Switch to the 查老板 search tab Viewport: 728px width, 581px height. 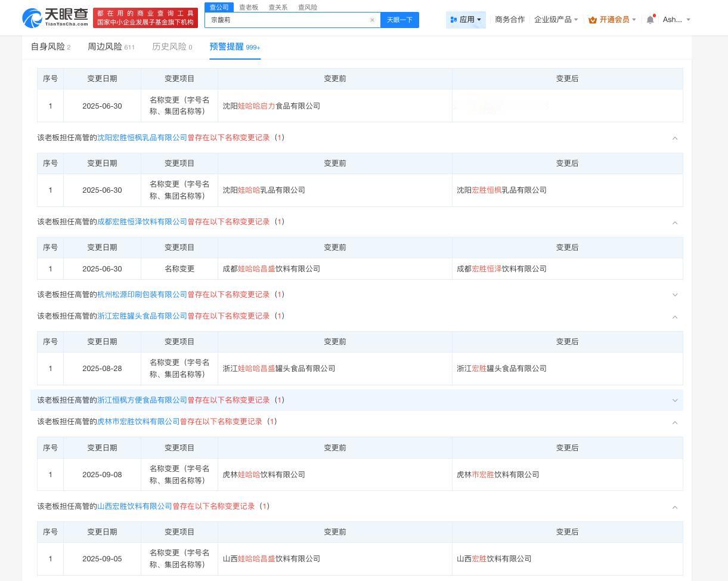(x=249, y=7)
